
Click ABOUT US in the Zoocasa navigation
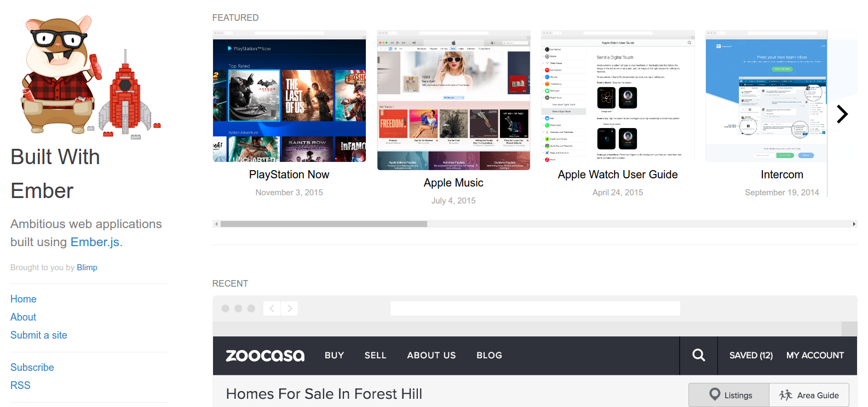pyautogui.click(x=432, y=356)
